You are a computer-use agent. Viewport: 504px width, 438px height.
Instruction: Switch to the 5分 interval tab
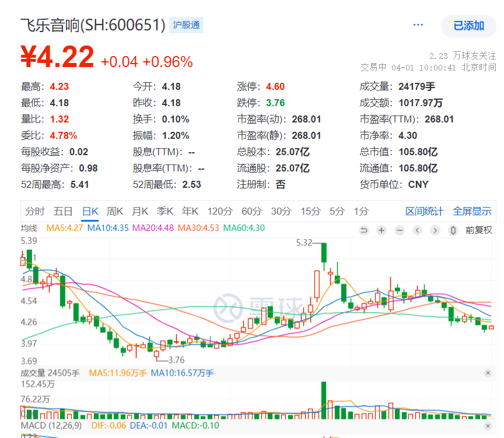[x=337, y=211]
